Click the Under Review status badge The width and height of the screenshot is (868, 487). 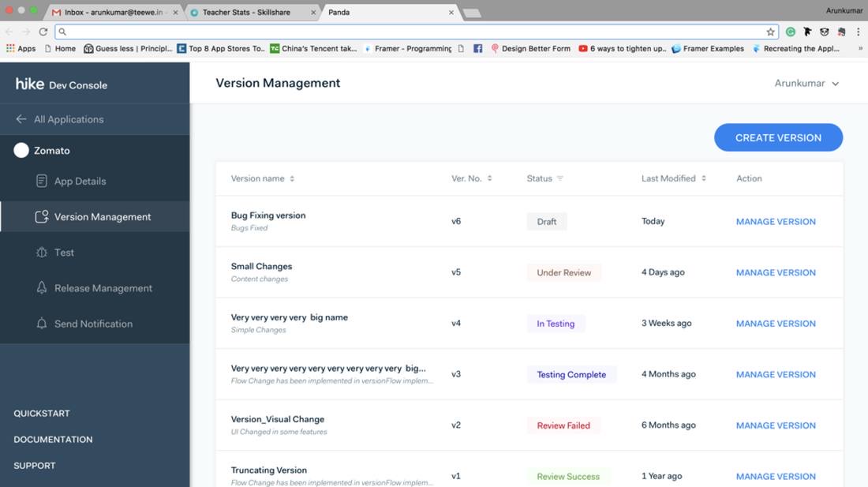click(x=563, y=272)
